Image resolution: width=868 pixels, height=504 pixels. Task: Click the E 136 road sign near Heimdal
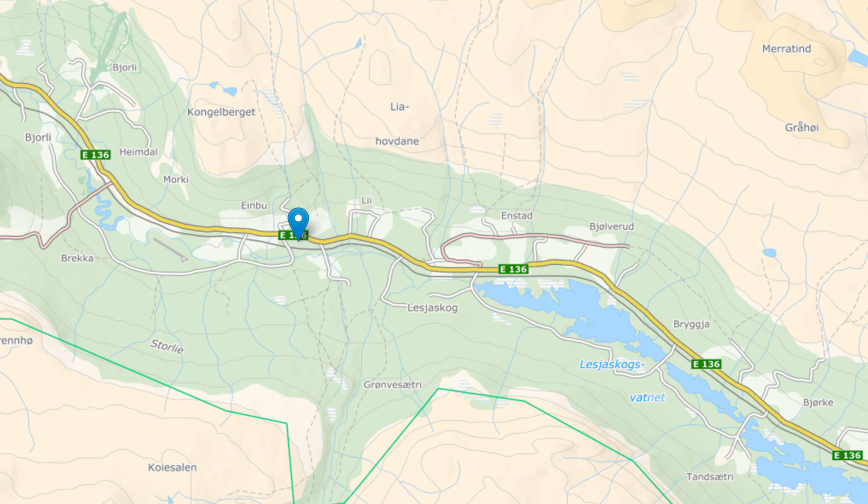(x=96, y=155)
